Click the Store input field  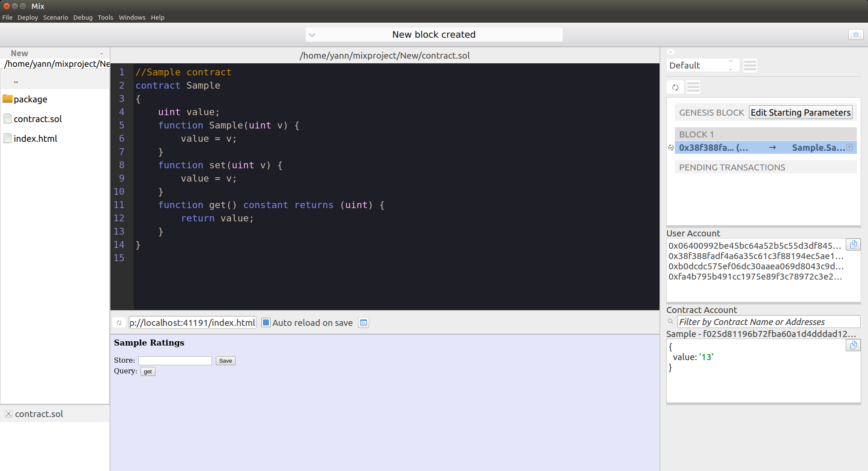click(175, 361)
